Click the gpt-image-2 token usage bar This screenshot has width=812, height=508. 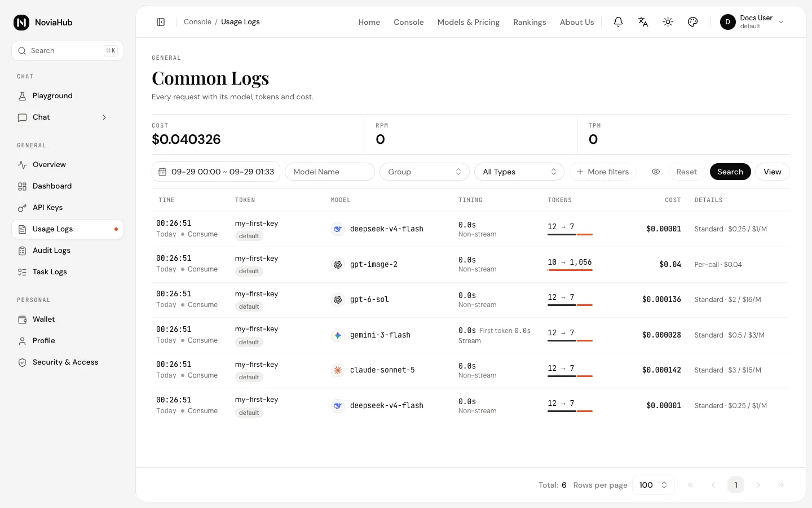570,270
